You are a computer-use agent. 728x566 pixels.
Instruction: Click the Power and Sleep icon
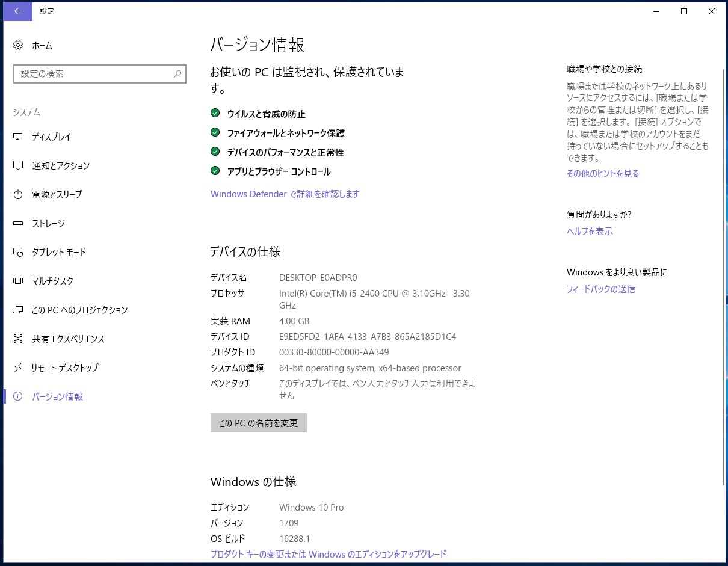[x=18, y=194]
